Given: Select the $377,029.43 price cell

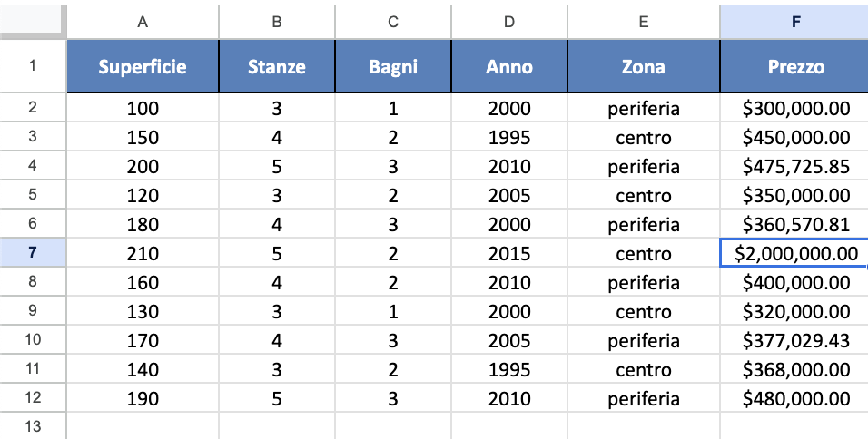Looking at the screenshot, I should tap(794, 340).
